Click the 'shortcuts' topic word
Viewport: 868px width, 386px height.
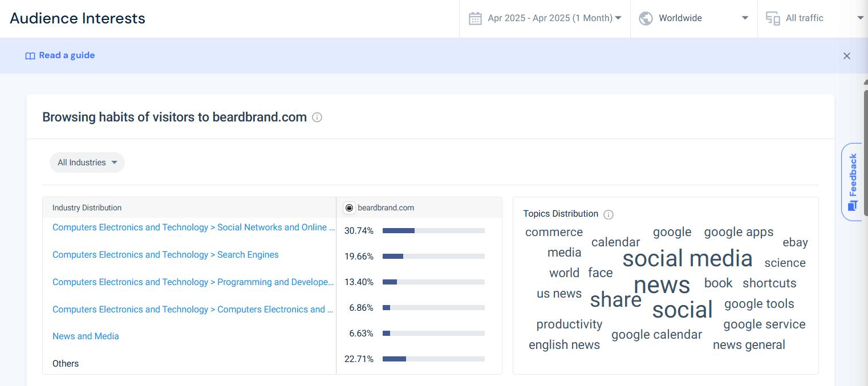click(769, 283)
